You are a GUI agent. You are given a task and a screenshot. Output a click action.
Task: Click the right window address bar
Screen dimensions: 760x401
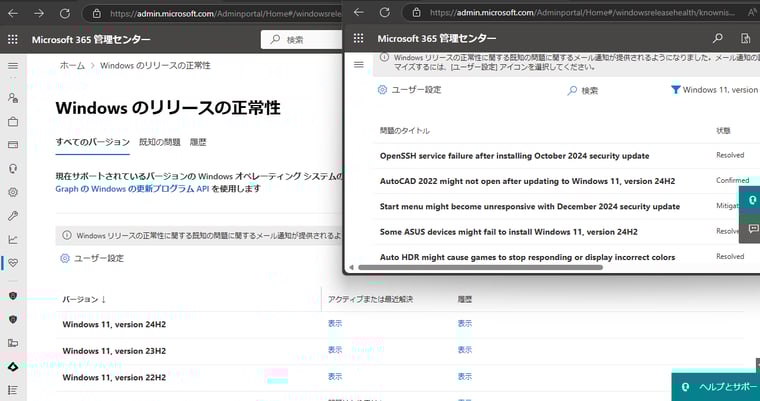(579, 13)
